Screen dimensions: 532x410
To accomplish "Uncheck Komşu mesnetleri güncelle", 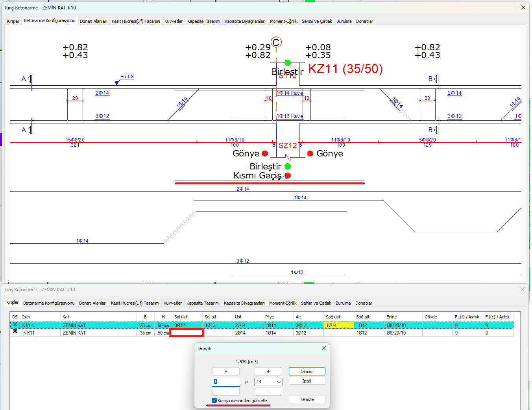I will (214, 401).
